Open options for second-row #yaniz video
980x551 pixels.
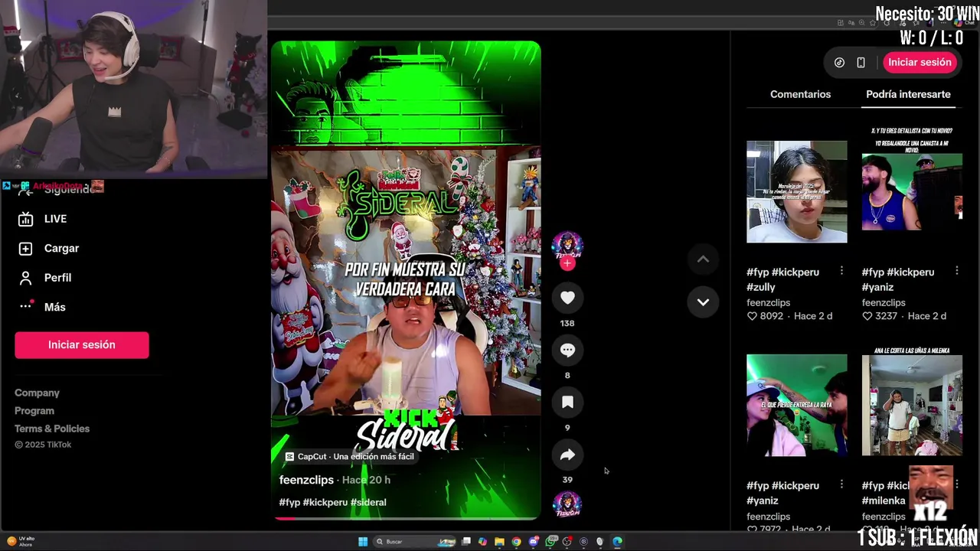pyautogui.click(x=841, y=484)
